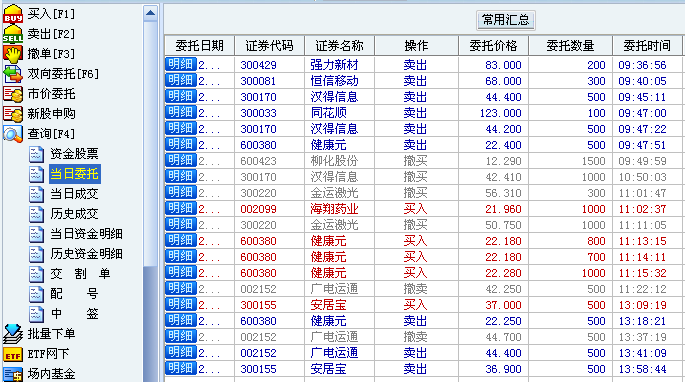Select the 市价委托 icon
The width and height of the screenshot is (685, 382).
13,94
